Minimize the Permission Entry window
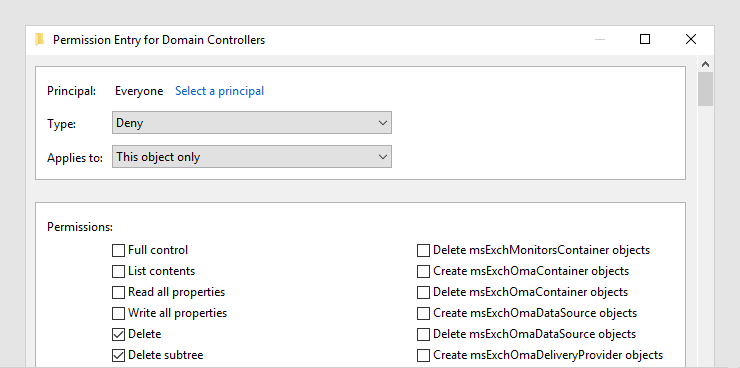740x368 pixels. 600,39
